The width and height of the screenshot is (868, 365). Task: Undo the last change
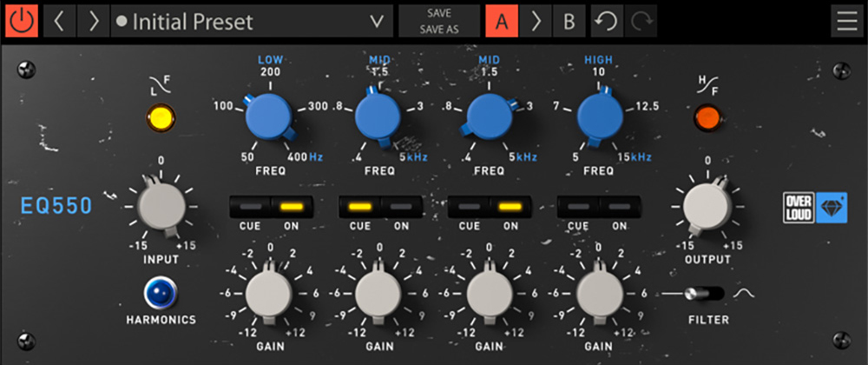[x=607, y=21]
